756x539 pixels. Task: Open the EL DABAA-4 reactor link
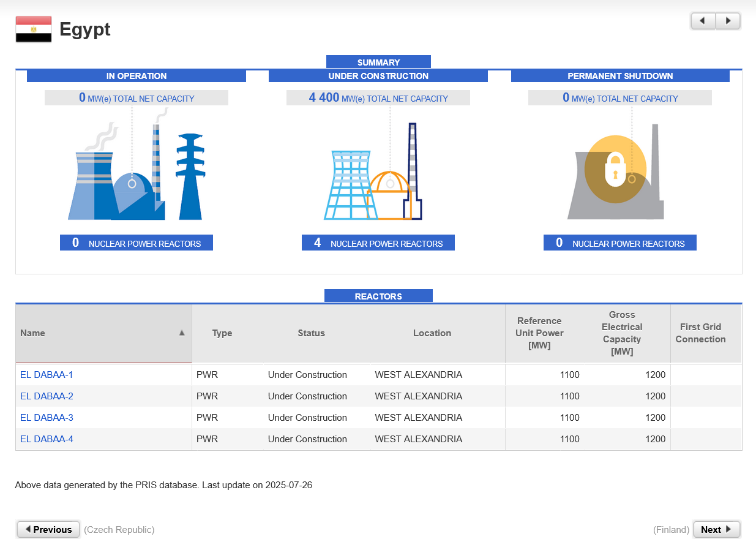[x=47, y=439]
